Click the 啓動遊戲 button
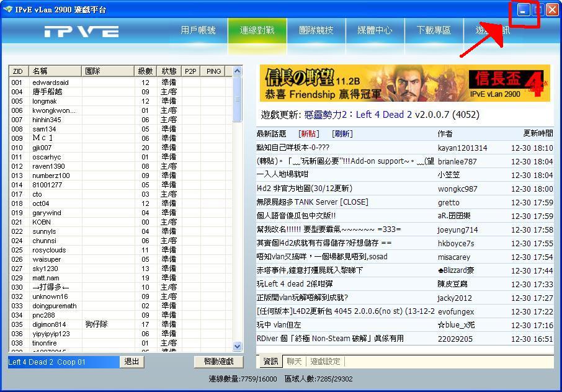The width and height of the screenshot is (562, 392). coord(218,362)
